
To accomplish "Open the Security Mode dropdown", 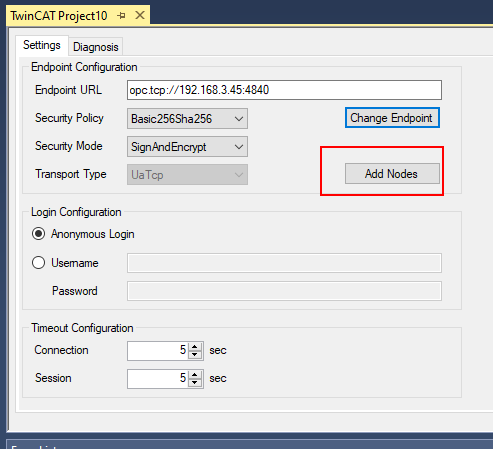I will pos(187,146).
